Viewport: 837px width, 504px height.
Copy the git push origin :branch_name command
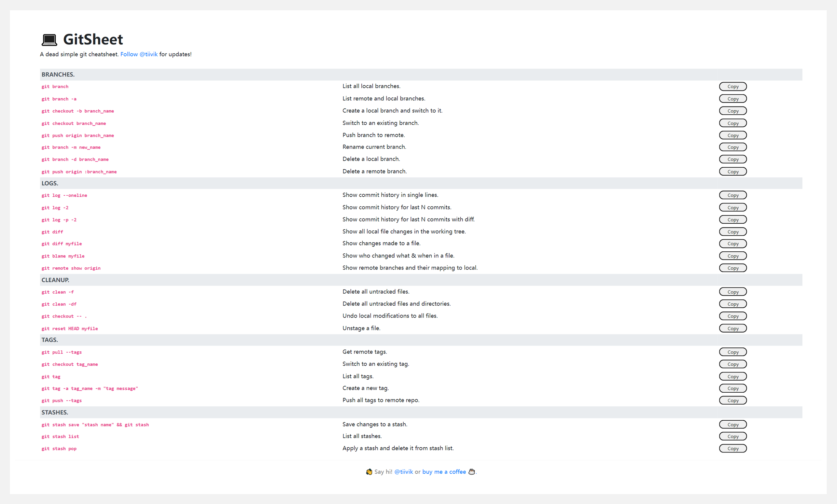point(733,171)
